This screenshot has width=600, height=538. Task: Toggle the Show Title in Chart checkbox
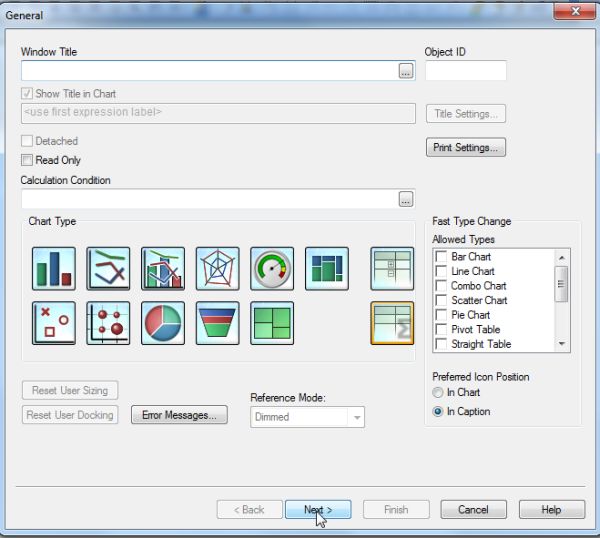(x=27, y=94)
